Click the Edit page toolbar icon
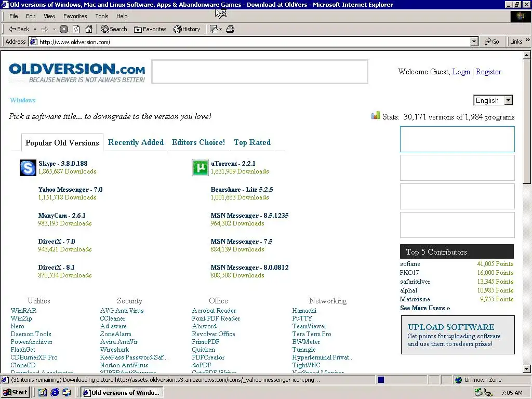The height and width of the screenshot is (399, 532). tap(214, 29)
